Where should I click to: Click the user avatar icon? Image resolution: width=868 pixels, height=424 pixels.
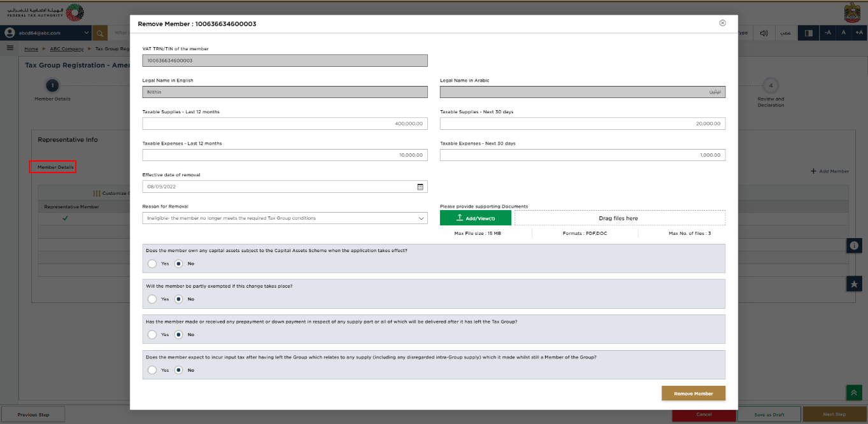(10, 33)
